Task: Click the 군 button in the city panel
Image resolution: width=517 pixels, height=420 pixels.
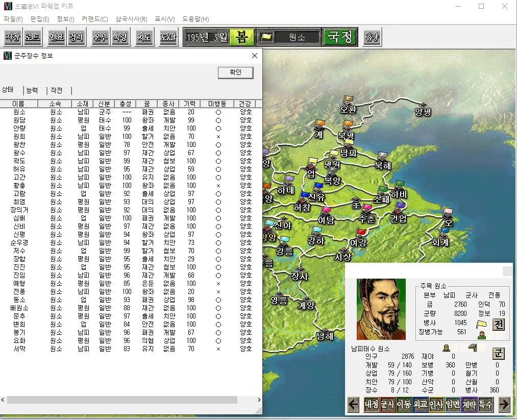Action: click(499, 354)
